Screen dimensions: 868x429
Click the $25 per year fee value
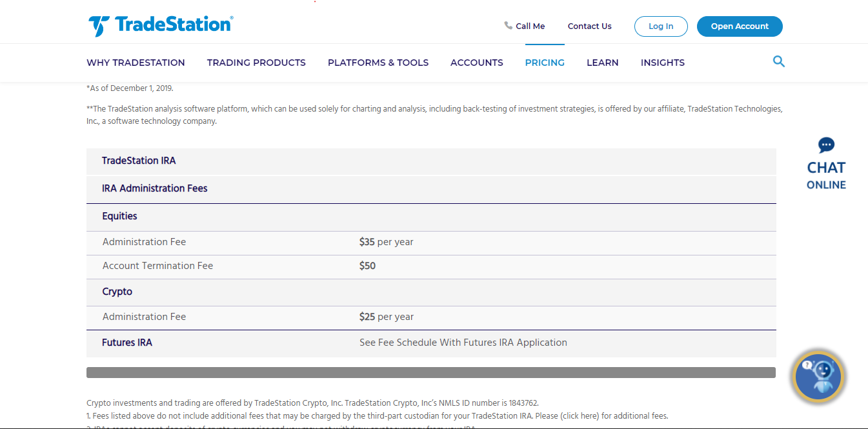click(387, 317)
